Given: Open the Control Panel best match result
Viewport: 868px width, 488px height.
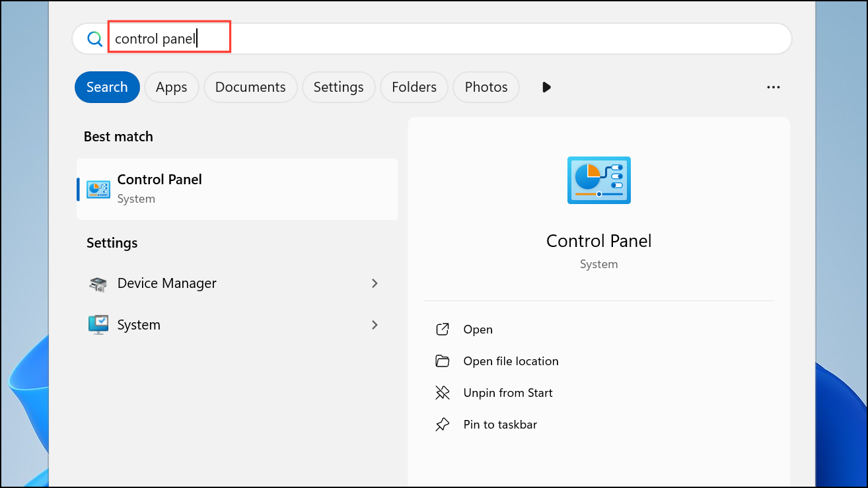Looking at the screenshot, I should tap(237, 189).
